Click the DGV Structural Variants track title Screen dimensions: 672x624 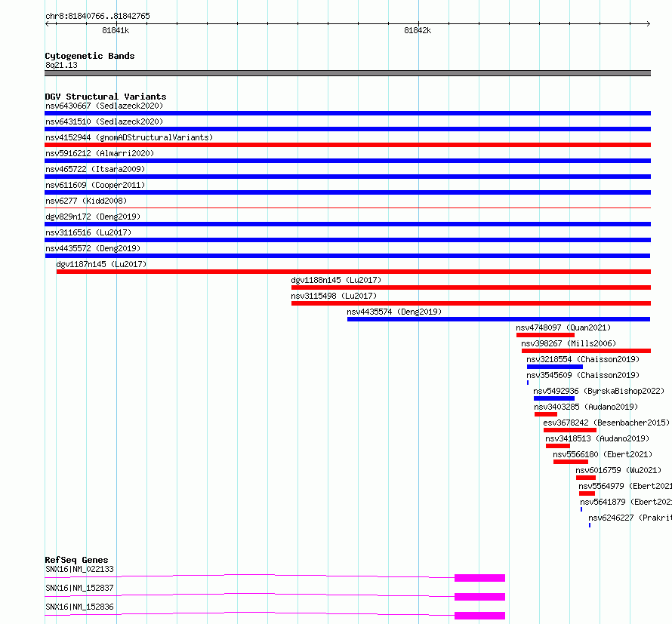(x=106, y=97)
